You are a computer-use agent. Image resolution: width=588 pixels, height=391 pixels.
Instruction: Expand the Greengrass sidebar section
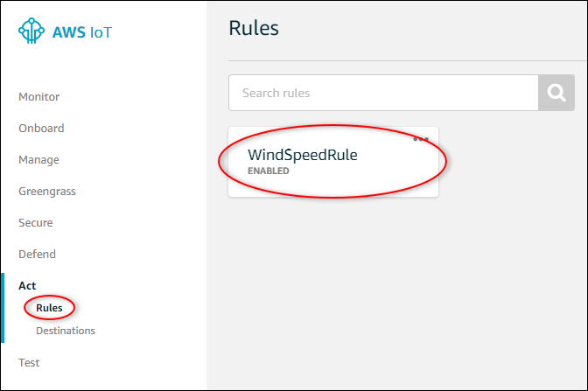pyautogui.click(x=47, y=191)
